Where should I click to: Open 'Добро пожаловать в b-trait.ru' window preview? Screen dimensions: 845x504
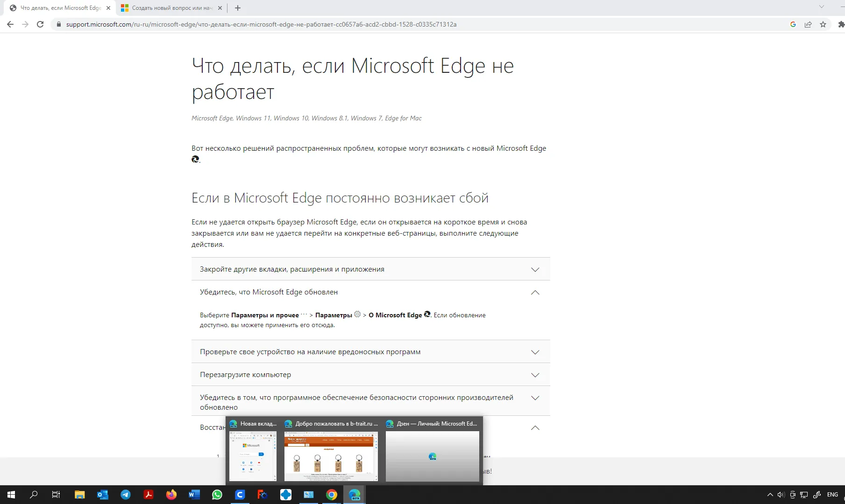(x=331, y=450)
